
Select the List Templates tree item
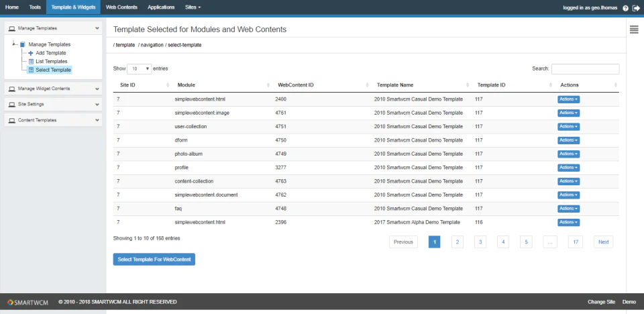pyautogui.click(x=52, y=62)
